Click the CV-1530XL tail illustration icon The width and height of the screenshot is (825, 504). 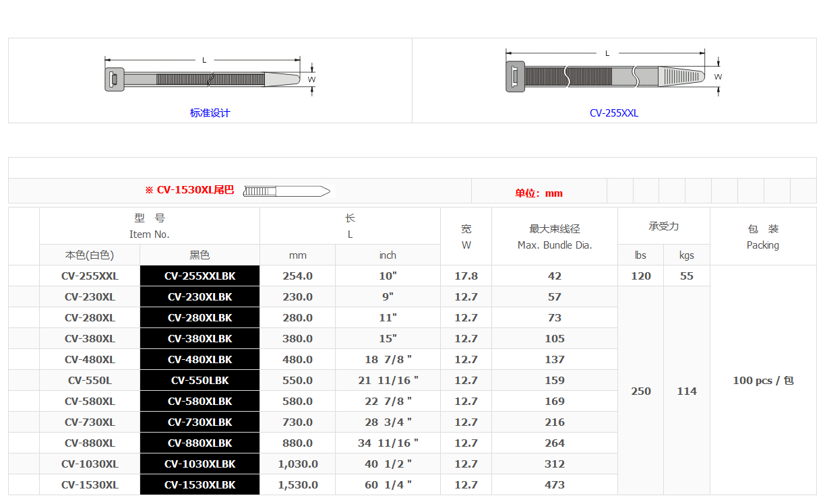(286, 191)
